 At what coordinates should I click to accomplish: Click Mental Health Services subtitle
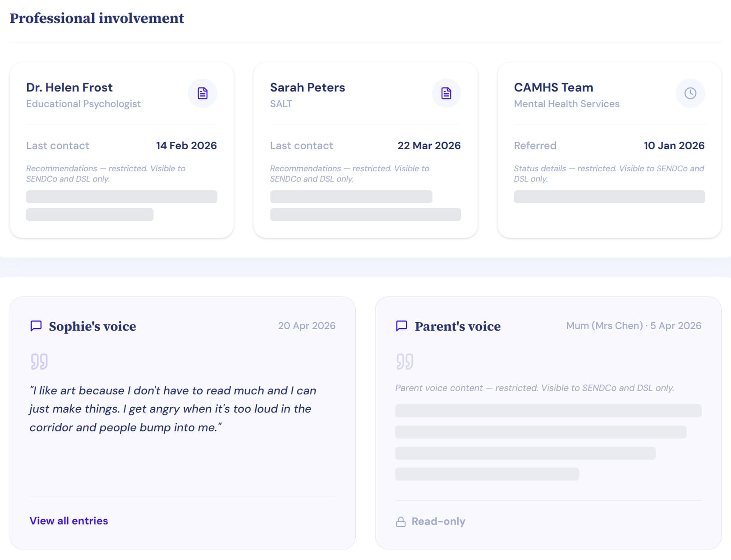click(x=567, y=104)
